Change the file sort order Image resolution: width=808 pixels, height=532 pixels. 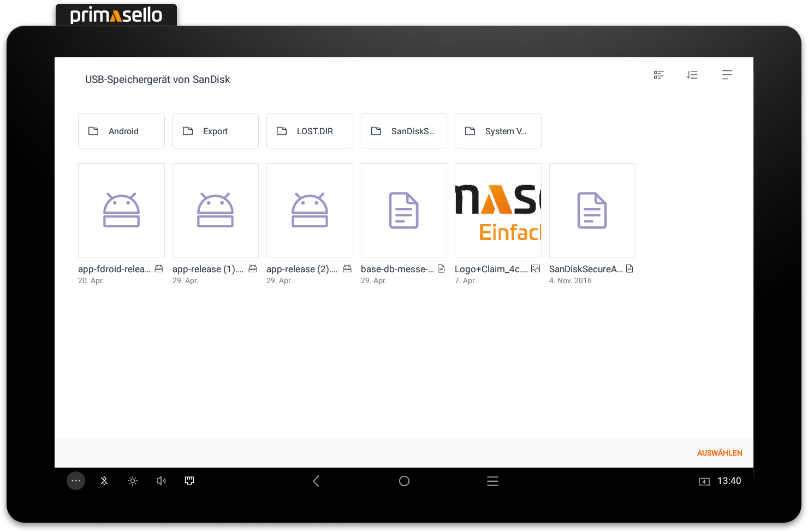coord(692,75)
